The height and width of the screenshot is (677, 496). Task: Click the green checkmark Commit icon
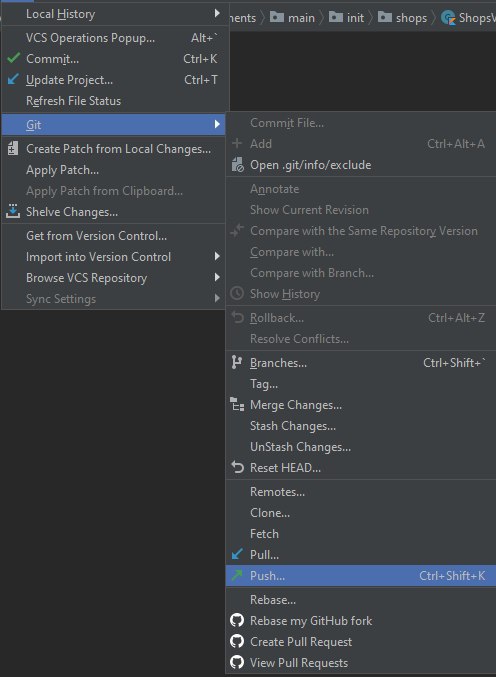click(x=14, y=58)
